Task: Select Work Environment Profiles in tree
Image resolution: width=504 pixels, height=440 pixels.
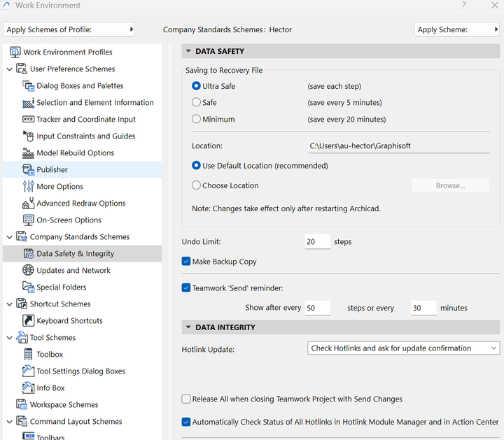Action: (67, 52)
